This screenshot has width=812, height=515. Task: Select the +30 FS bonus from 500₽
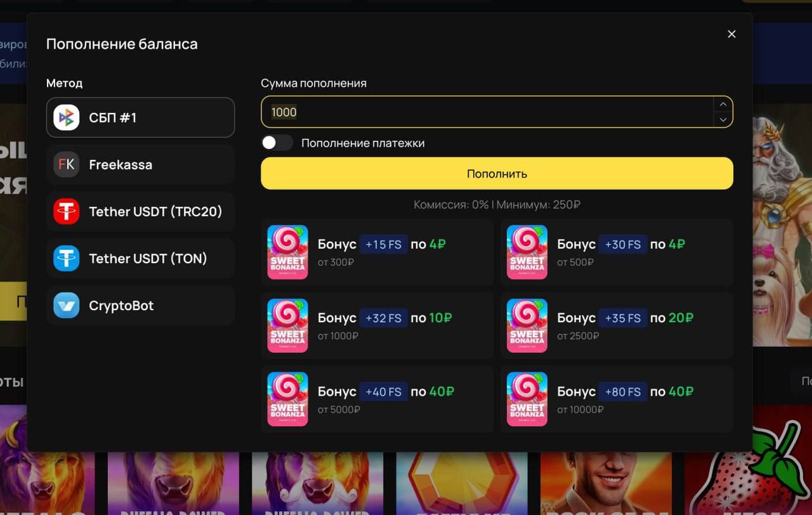pos(617,252)
